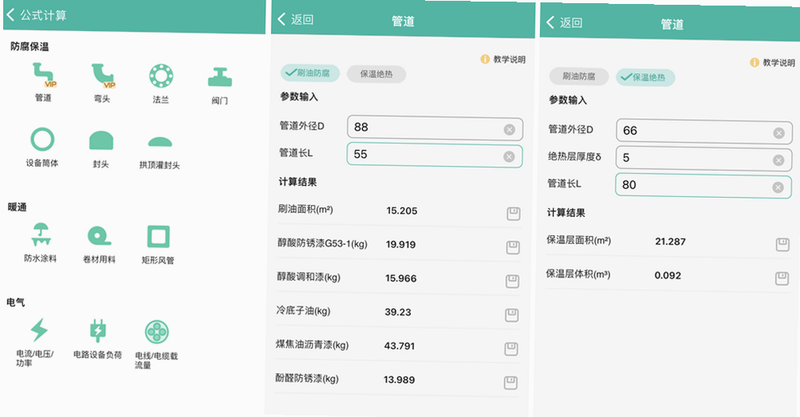Save the 保温层体积 result 0.092

tap(782, 278)
